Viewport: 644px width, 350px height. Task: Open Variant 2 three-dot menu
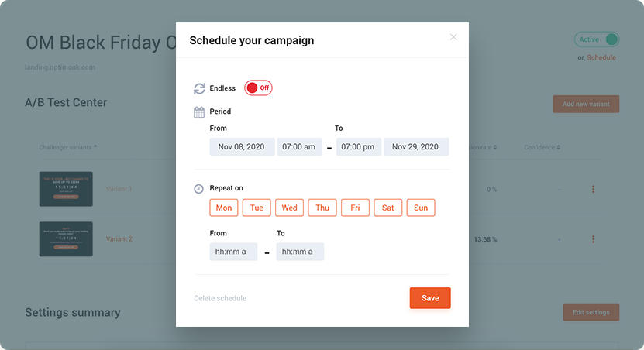point(593,239)
